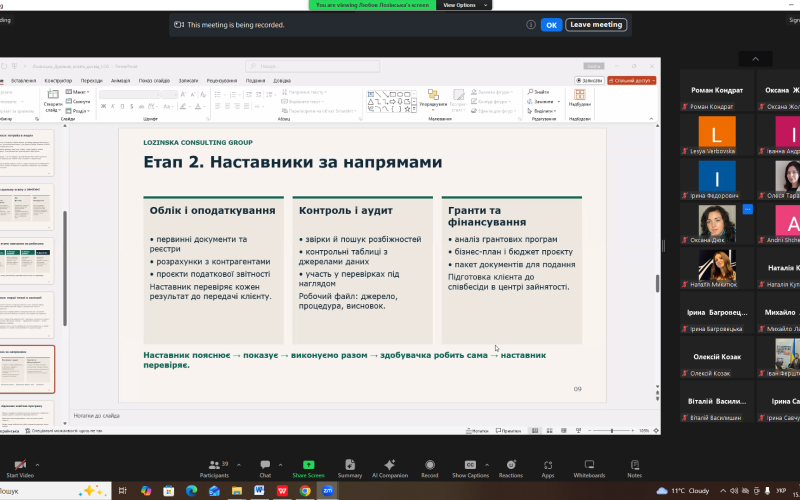Click the fit slide to window icon
Image resolution: width=800 pixels, height=500 pixels.
(x=655, y=431)
